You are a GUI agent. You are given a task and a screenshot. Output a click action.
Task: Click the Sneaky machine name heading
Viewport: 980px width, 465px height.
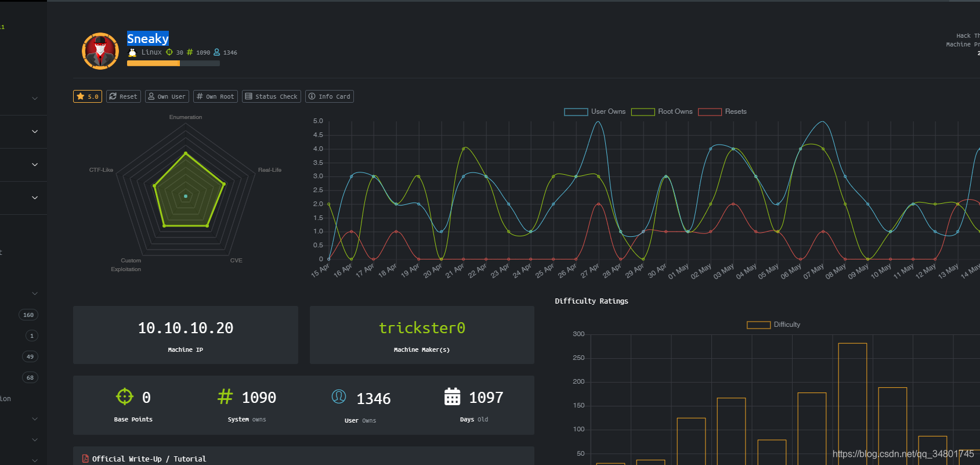pos(148,38)
